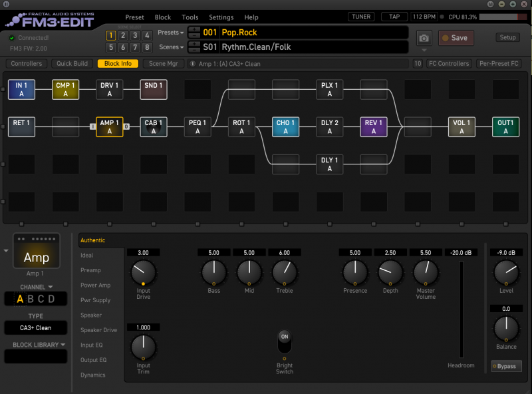
Task: Select channel B for the amp
Action: [30, 299]
